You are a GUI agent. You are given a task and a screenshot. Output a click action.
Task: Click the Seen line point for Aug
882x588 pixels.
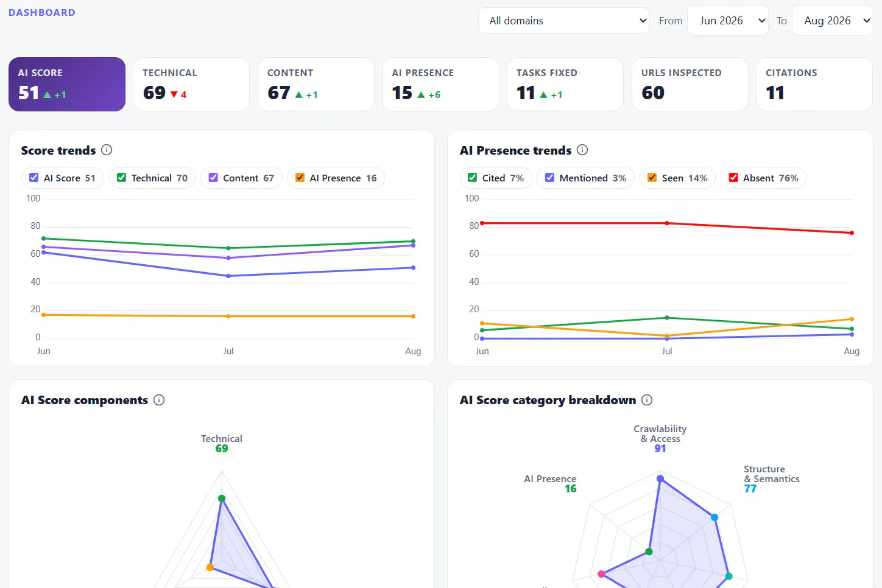[x=852, y=319]
